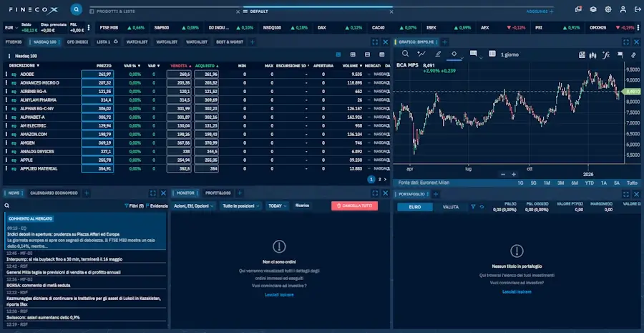Open the chart comment annotation tool
The image size is (644, 333).
point(473,54)
